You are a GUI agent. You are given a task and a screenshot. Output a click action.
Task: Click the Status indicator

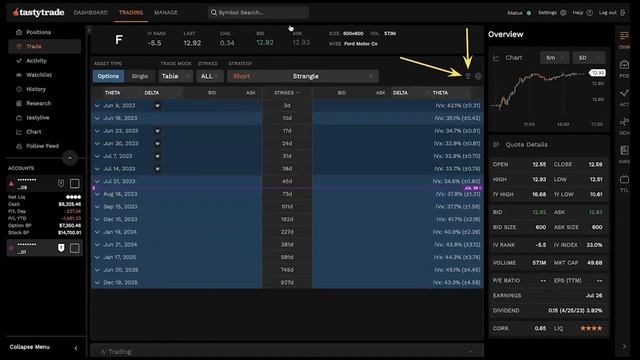point(519,13)
